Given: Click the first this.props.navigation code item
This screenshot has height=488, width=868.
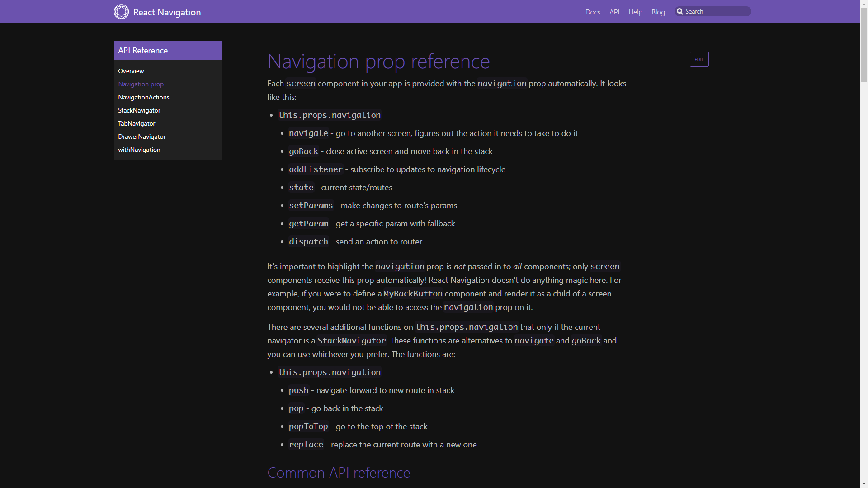Looking at the screenshot, I should point(330,115).
